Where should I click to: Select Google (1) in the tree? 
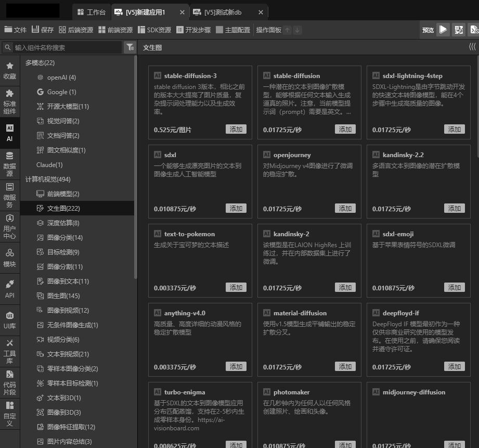pyautogui.click(x=77, y=92)
